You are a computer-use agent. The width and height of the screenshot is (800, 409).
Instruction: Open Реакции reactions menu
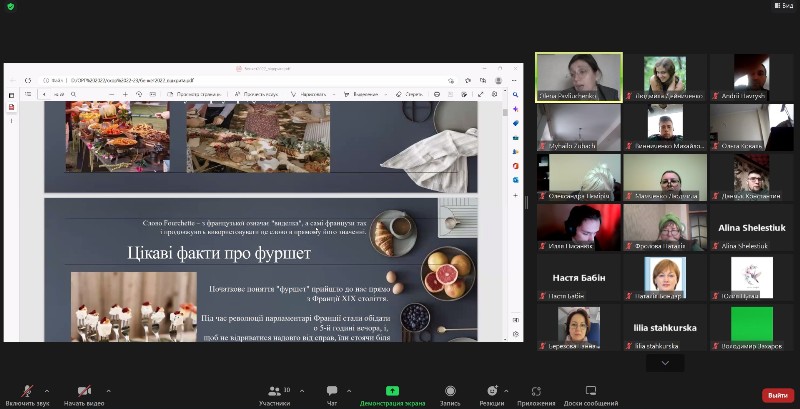coord(491,391)
